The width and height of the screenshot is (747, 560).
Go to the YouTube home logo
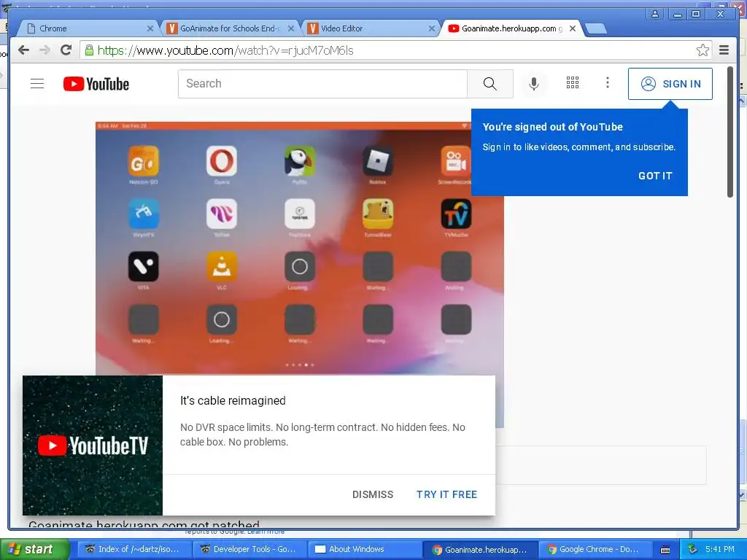(96, 84)
